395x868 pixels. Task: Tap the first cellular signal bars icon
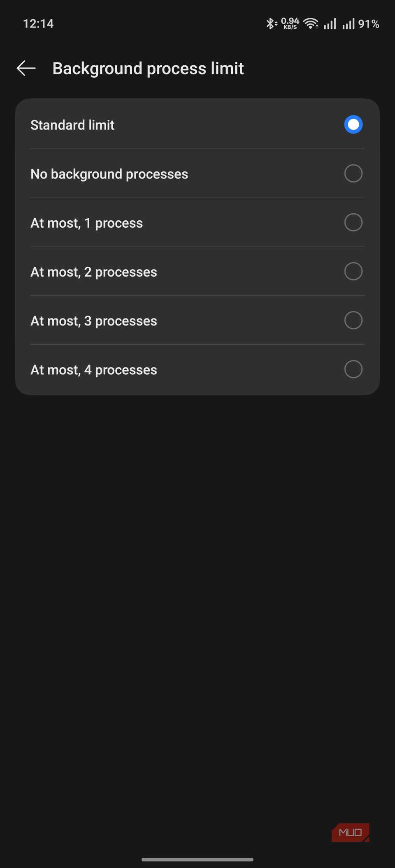[330, 23]
